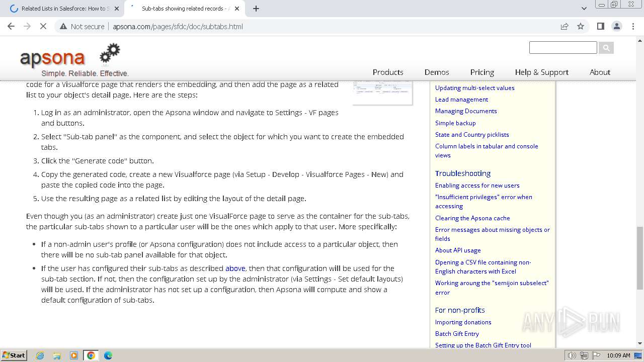The height and width of the screenshot is (362, 644).
Task: Open media player taskbar icon
Action: tap(74, 355)
